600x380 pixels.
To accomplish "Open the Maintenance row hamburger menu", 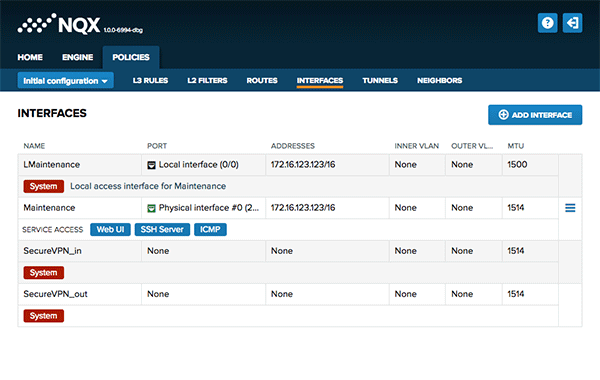I will 570,208.
